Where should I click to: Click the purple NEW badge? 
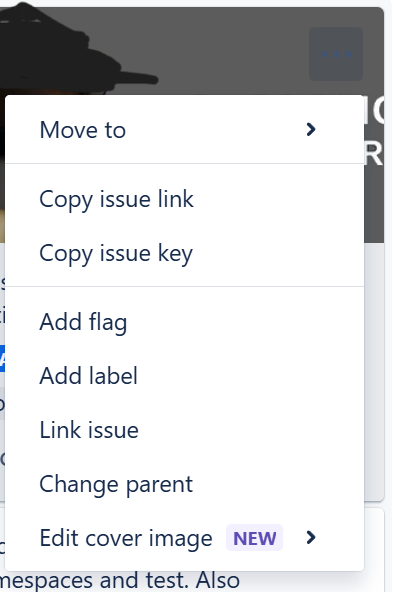click(x=254, y=538)
